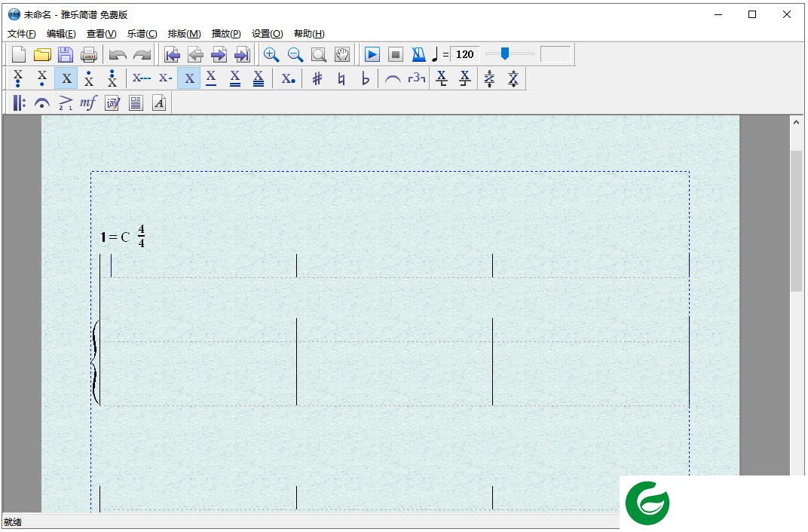
Task: Apply a sharp accidental
Action: point(317,78)
